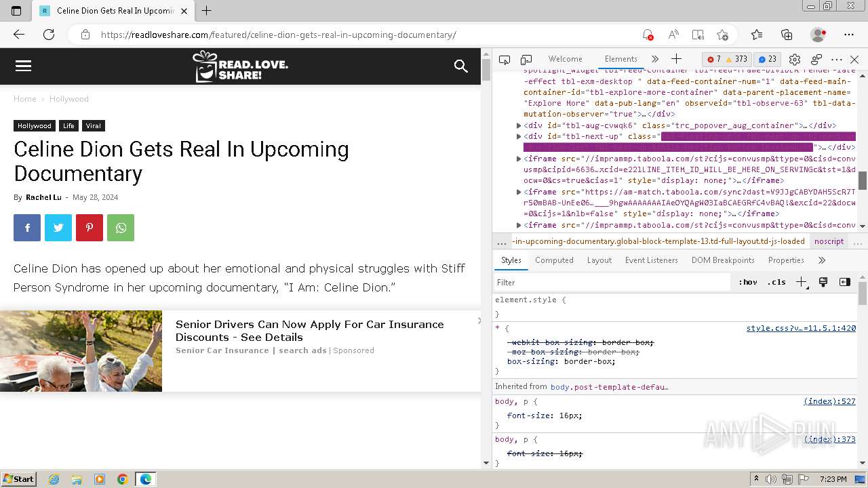The width and height of the screenshot is (868, 488).
Task: Open author Rachel Lu's page
Action: (43, 197)
